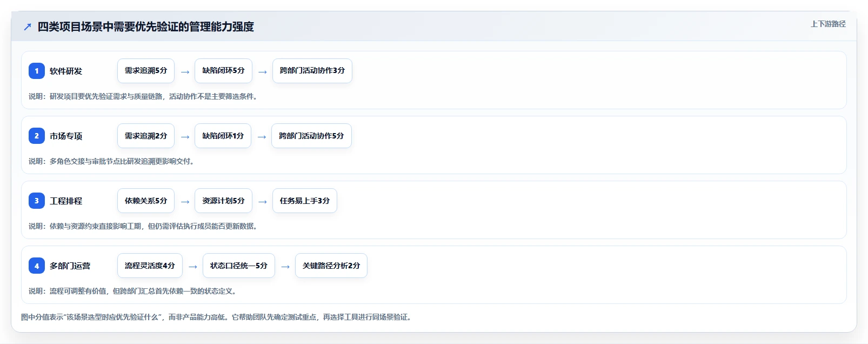This screenshot has height=344, width=868.
Task: Click the 流程灵活度4分 chip
Action: point(150,266)
